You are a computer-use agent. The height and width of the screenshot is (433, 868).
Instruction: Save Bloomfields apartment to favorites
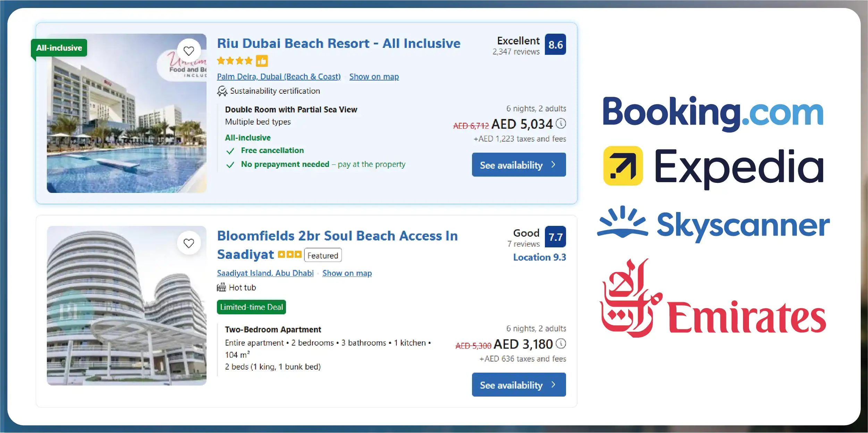pos(189,243)
